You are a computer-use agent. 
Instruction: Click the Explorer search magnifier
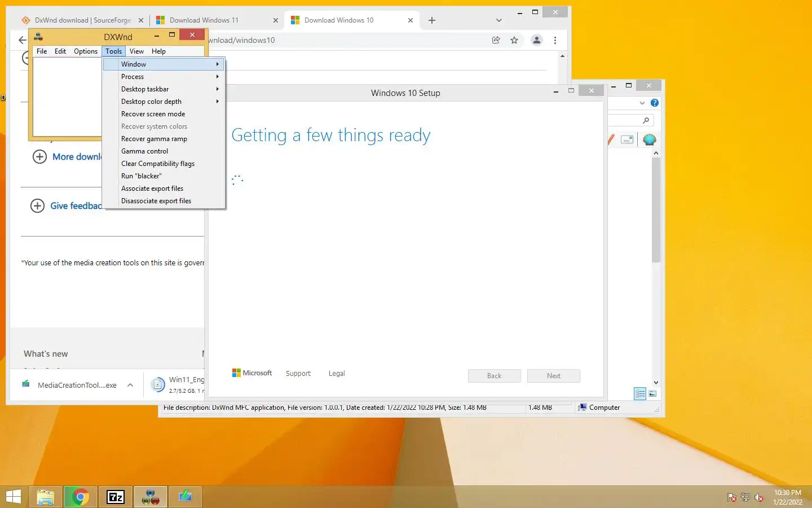click(x=646, y=120)
